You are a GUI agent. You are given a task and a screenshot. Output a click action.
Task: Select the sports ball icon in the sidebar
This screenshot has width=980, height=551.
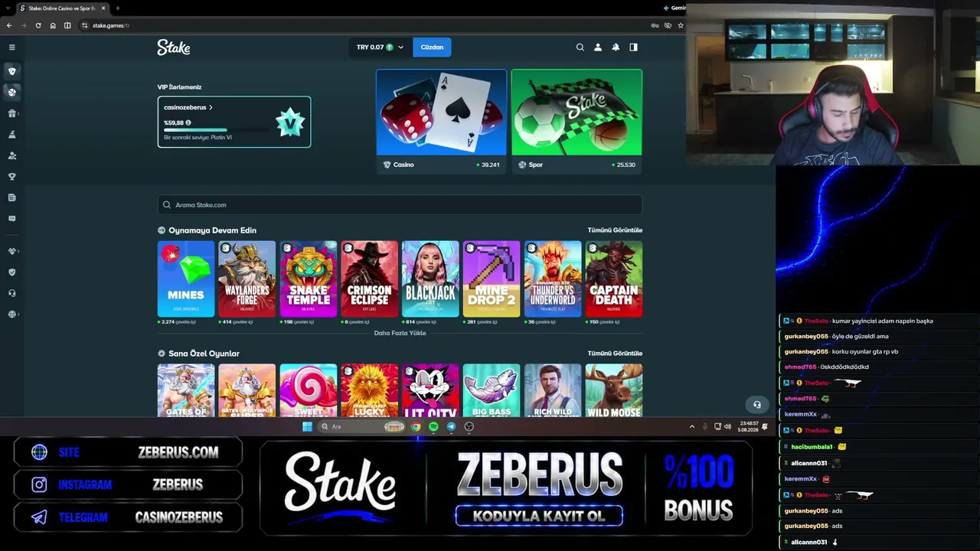(11, 92)
